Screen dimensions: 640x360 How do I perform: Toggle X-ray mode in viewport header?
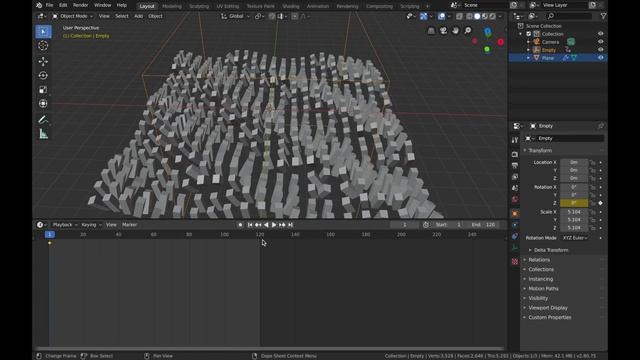[x=459, y=16]
